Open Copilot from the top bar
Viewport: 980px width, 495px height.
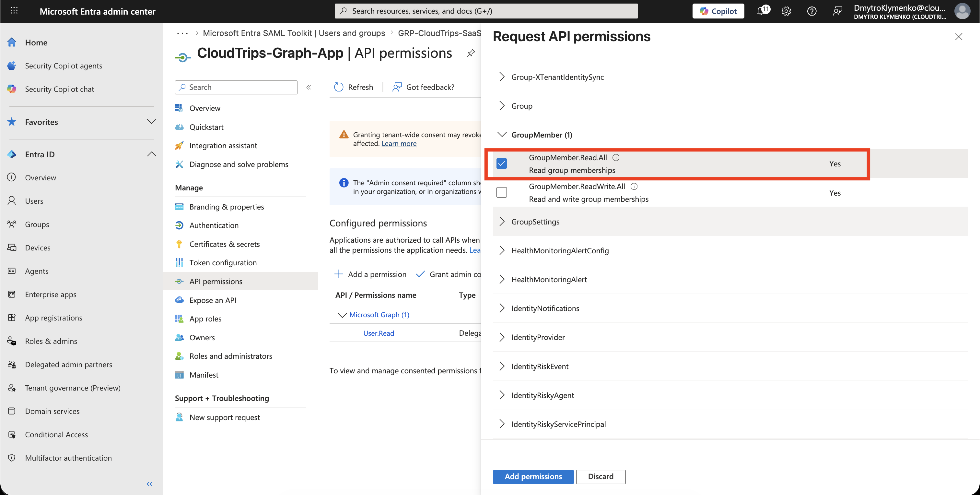pyautogui.click(x=718, y=11)
